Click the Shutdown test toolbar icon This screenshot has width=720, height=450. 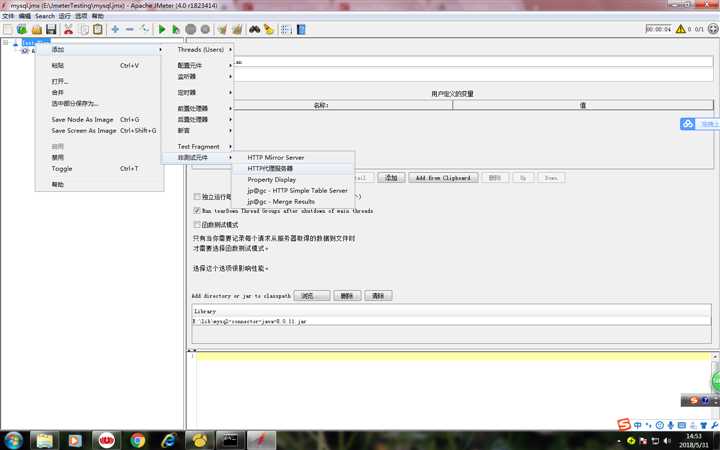click(205, 29)
